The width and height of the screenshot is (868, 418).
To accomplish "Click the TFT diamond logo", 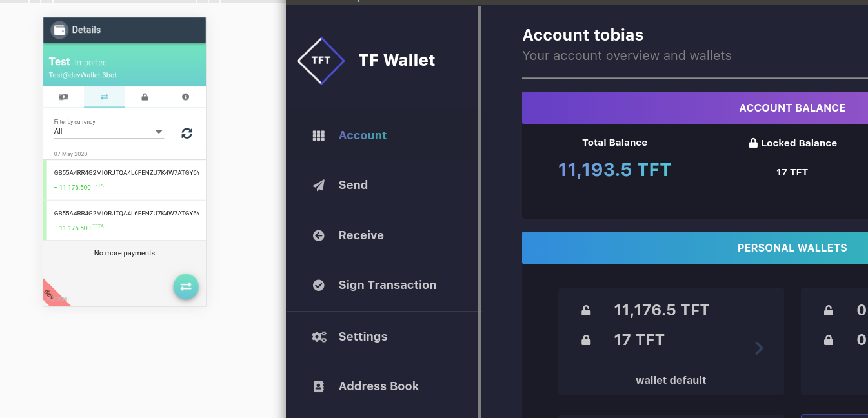I will tap(321, 60).
